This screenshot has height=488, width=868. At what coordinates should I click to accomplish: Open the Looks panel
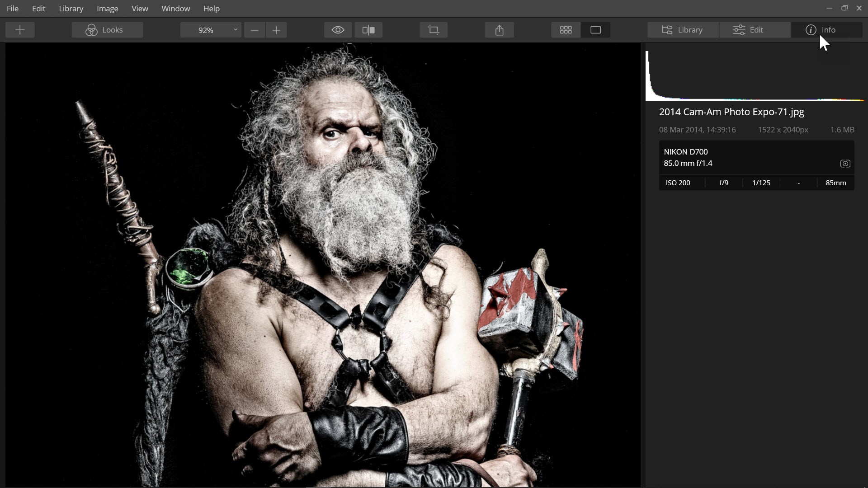point(107,30)
